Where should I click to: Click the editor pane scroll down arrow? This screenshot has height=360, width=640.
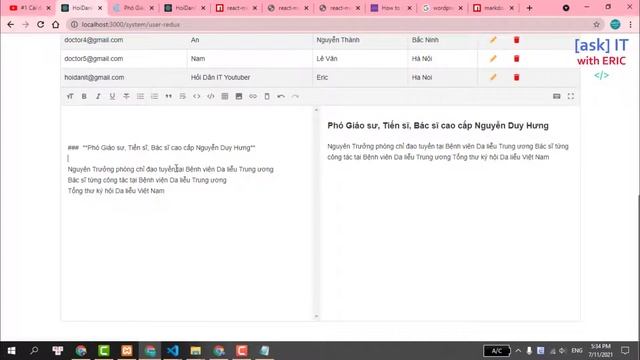coord(316,316)
